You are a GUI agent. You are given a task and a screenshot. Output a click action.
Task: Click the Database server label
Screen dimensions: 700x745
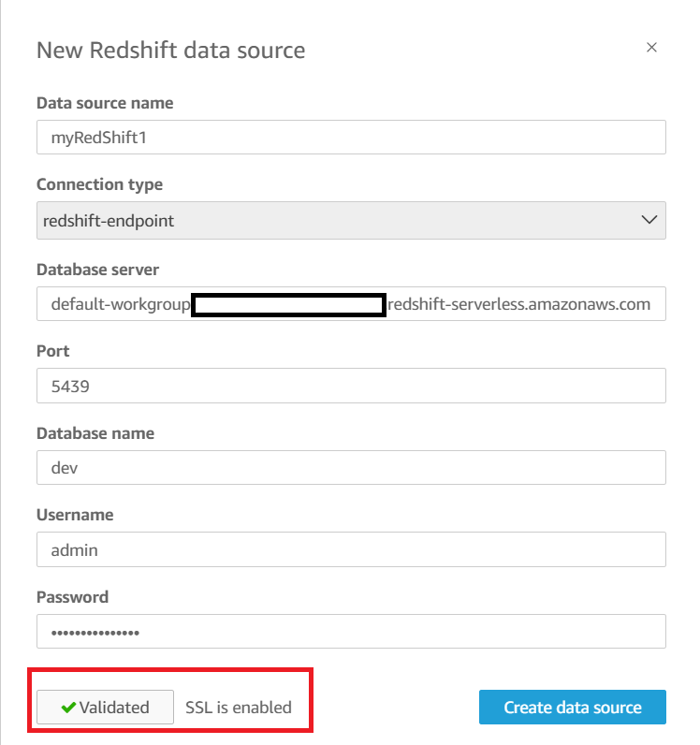97,270
